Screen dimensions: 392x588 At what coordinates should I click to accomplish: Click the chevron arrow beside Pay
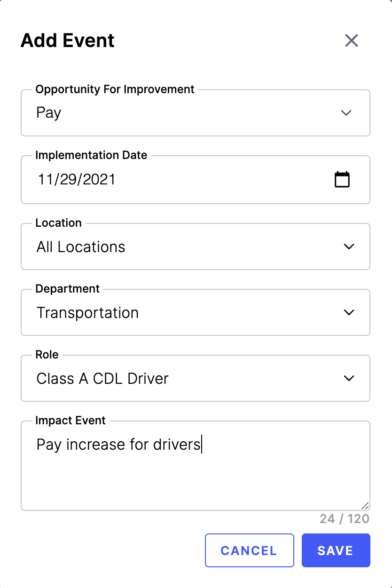pyautogui.click(x=346, y=113)
